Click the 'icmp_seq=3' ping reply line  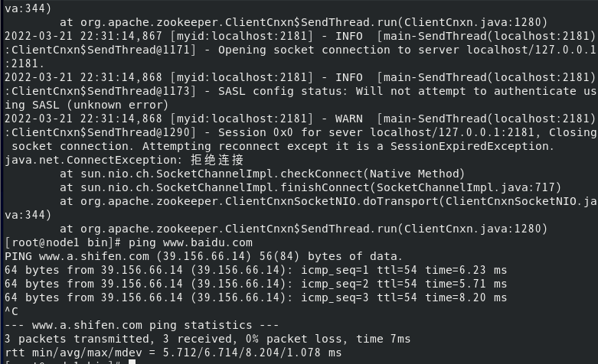(256, 297)
